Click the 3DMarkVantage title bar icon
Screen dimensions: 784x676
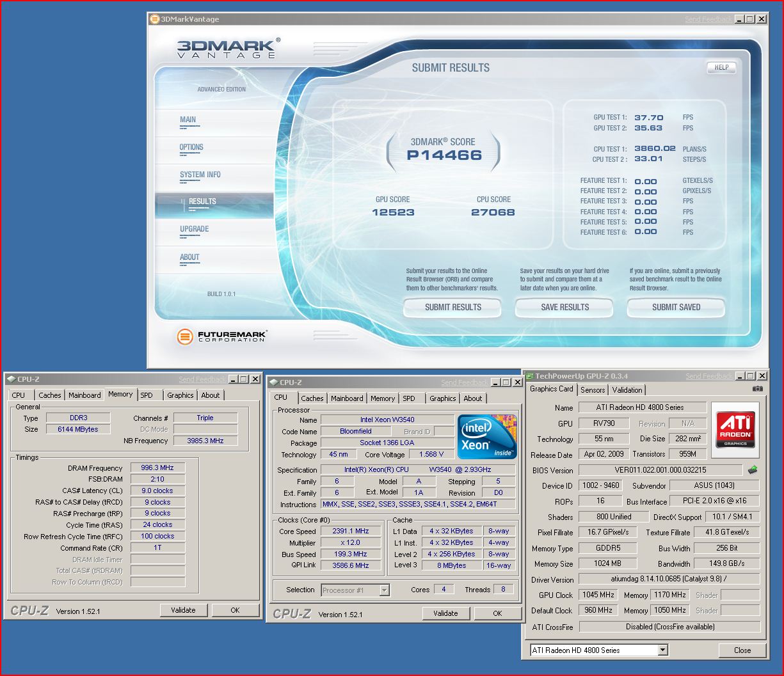(154, 19)
